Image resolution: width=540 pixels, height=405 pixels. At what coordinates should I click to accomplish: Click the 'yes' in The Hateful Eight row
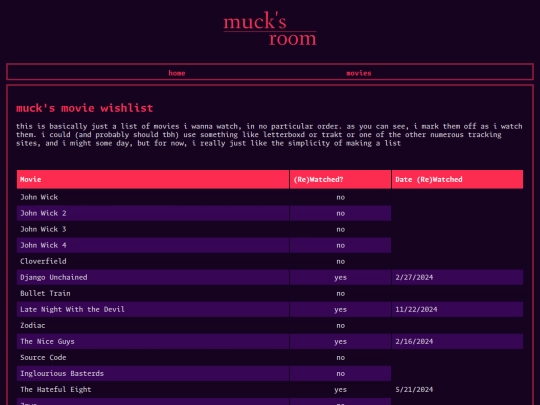(341, 390)
